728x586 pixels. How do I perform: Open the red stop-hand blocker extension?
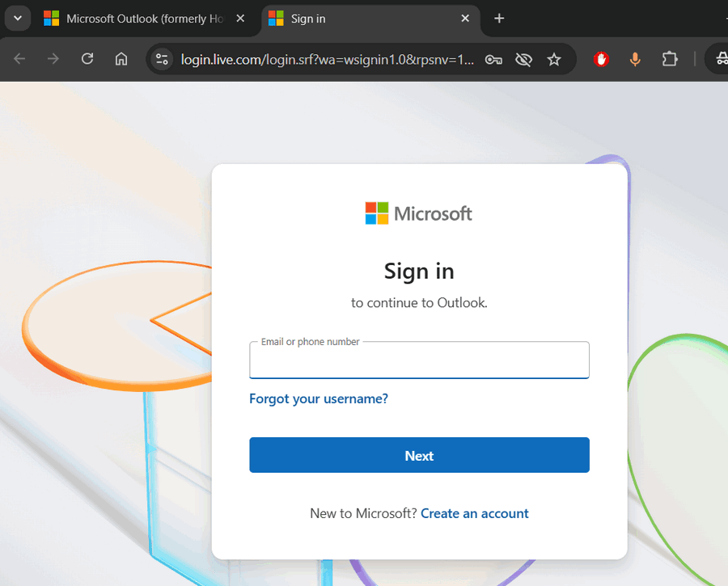[601, 59]
